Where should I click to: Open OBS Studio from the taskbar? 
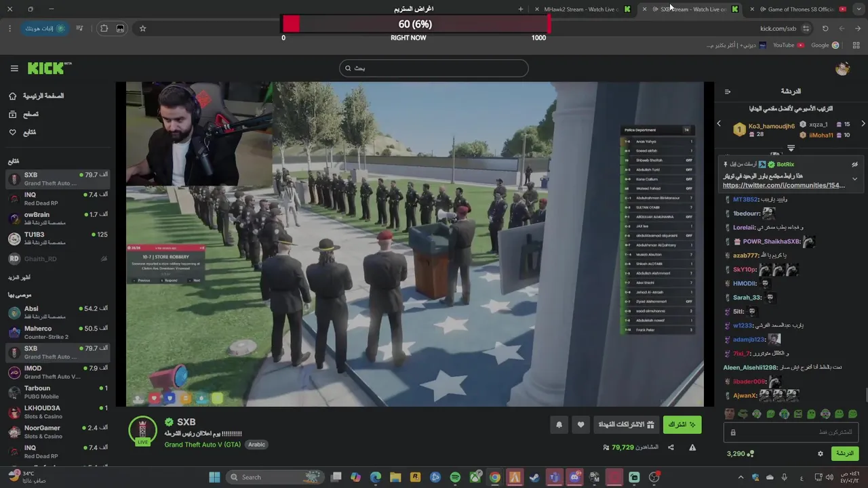pos(654,477)
